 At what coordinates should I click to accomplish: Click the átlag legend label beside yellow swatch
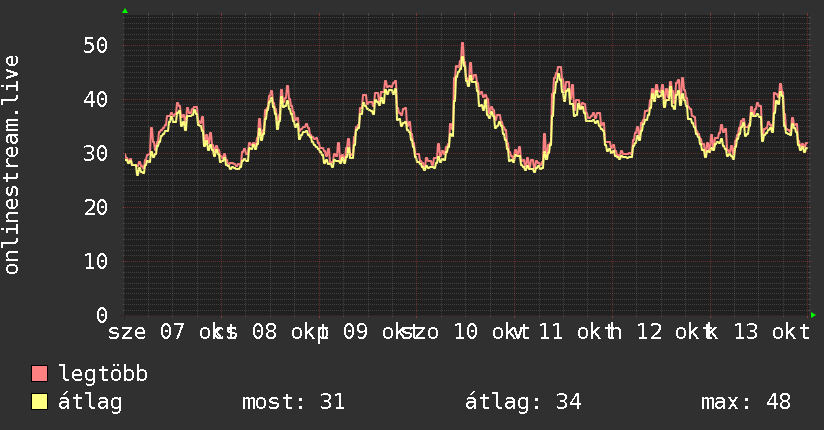pyautogui.click(x=90, y=402)
